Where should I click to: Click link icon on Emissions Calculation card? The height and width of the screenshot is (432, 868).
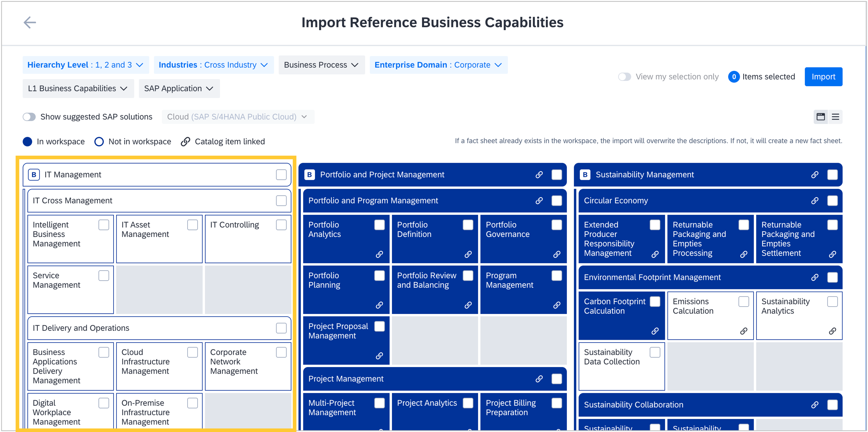click(743, 331)
